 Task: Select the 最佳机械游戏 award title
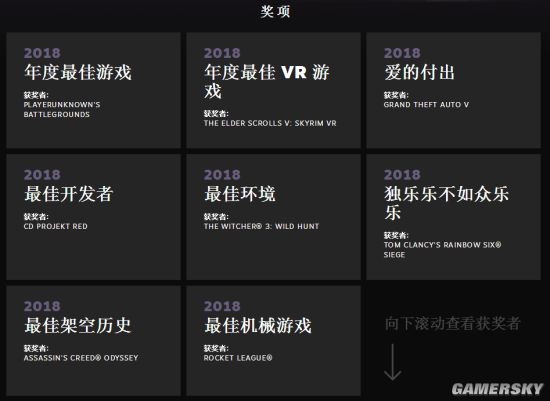[x=258, y=326]
